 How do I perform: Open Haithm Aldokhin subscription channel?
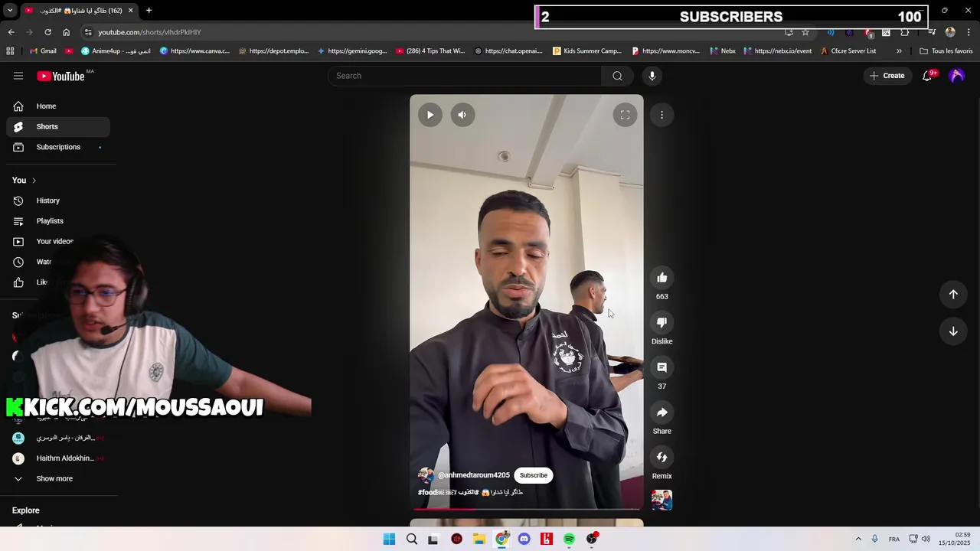pyautogui.click(x=58, y=458)
